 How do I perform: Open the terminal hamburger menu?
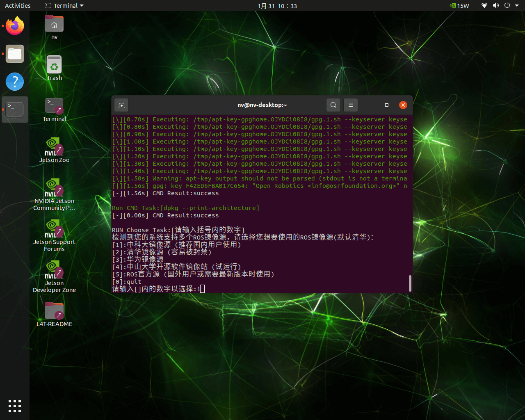351,105
